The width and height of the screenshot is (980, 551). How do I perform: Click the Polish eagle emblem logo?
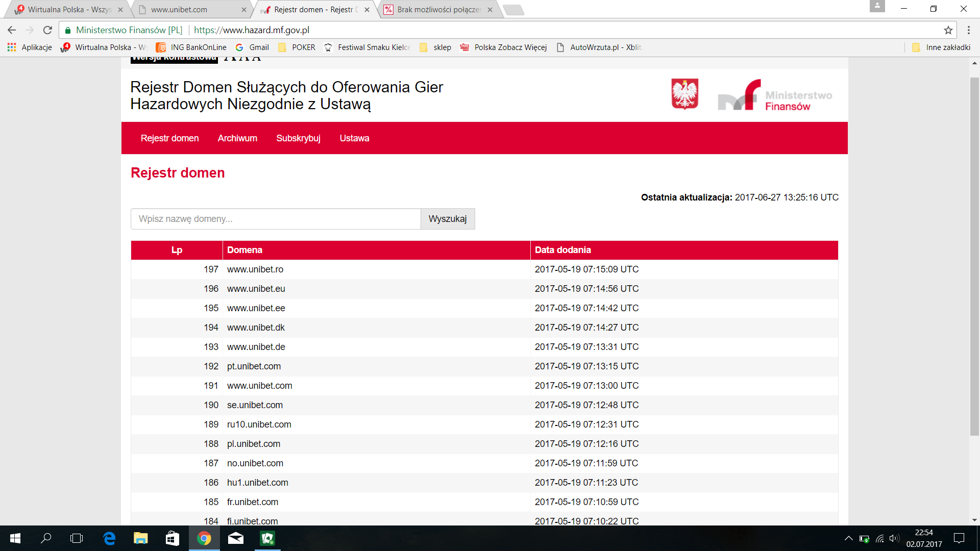click(684, 94)
